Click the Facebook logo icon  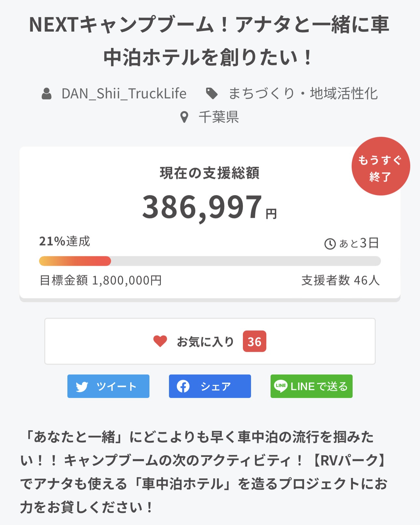183,387
